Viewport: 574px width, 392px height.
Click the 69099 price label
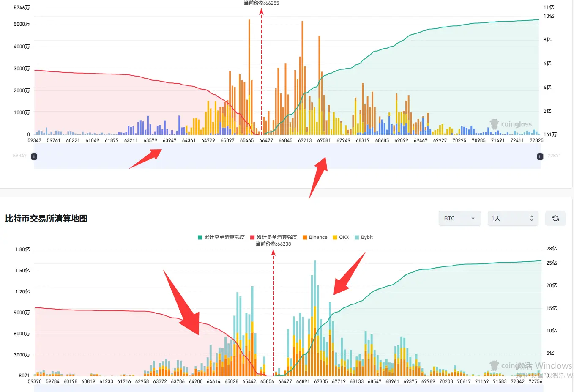402,140
